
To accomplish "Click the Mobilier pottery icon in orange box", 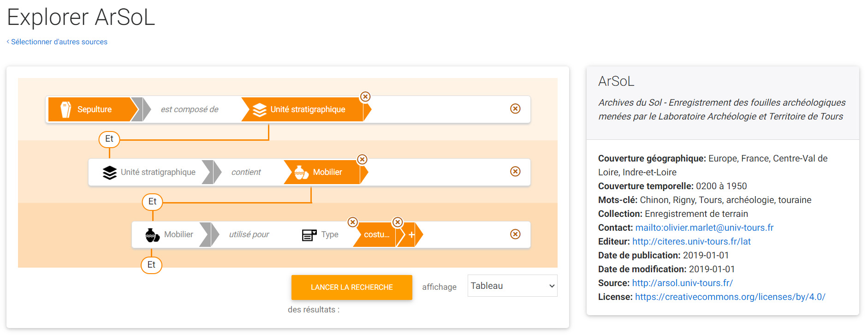I will [301, 172].
